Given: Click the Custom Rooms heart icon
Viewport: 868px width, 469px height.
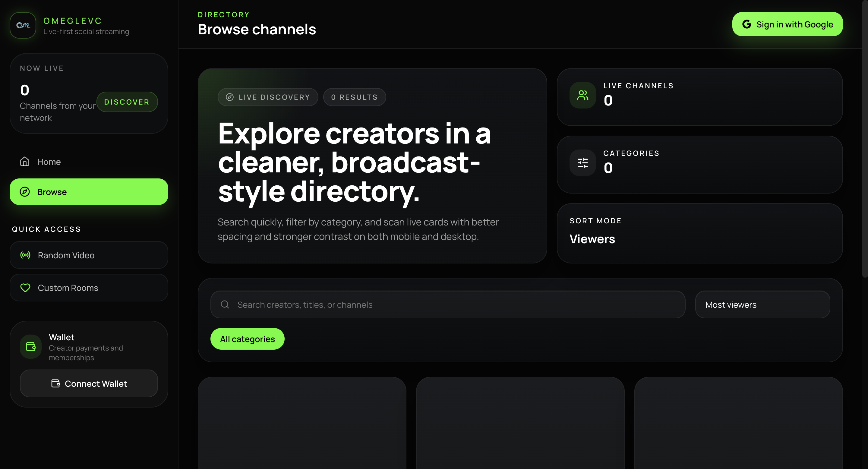Looking at the screenshot, I should click(25, 288).
